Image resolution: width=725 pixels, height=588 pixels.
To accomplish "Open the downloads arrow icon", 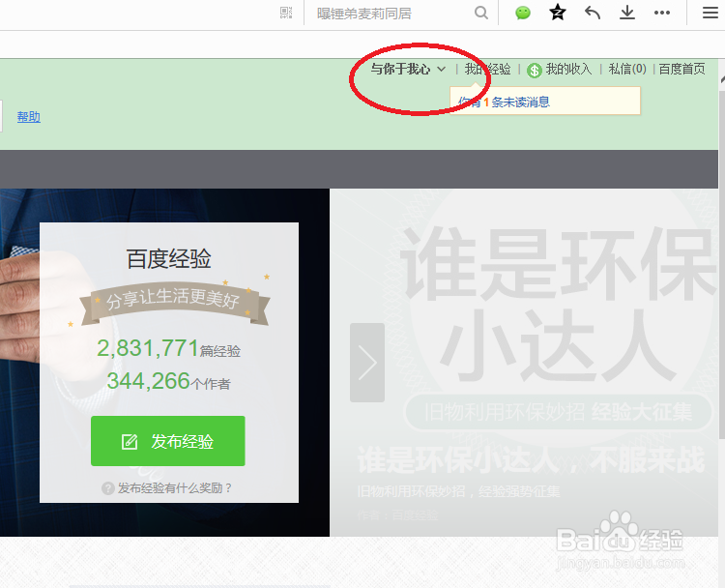I will [x=627, y=13].
